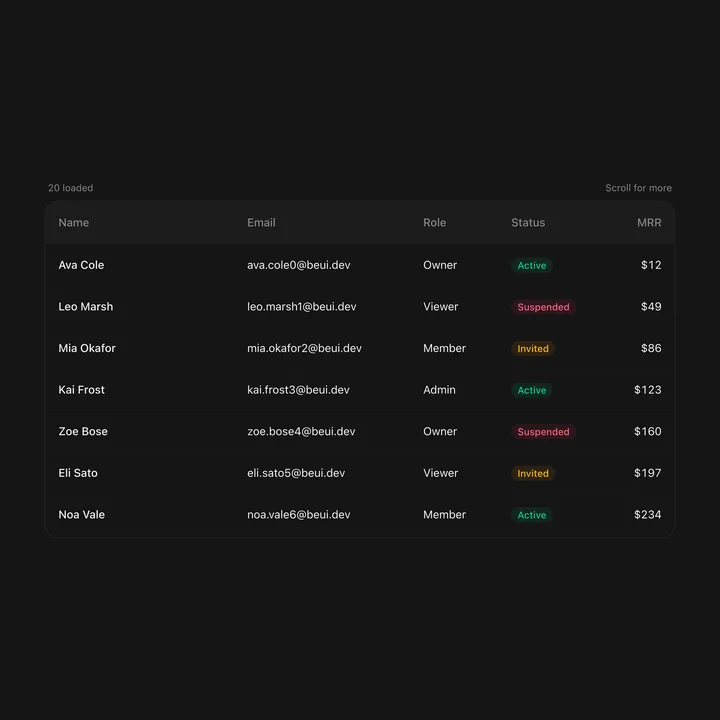This screenshot has width=720, height=720.
Task: Click the $86 MRR value
Action: click(651, 348)
